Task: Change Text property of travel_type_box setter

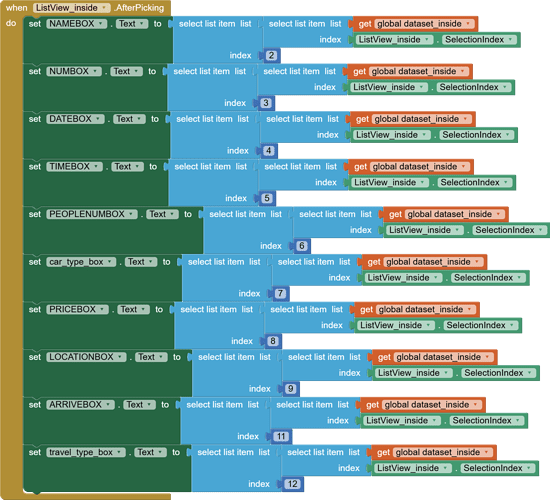Action: point(150,452)
